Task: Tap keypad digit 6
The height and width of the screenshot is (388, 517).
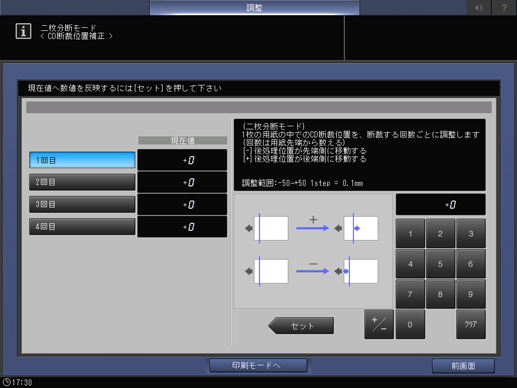Action: pos(471,264)
